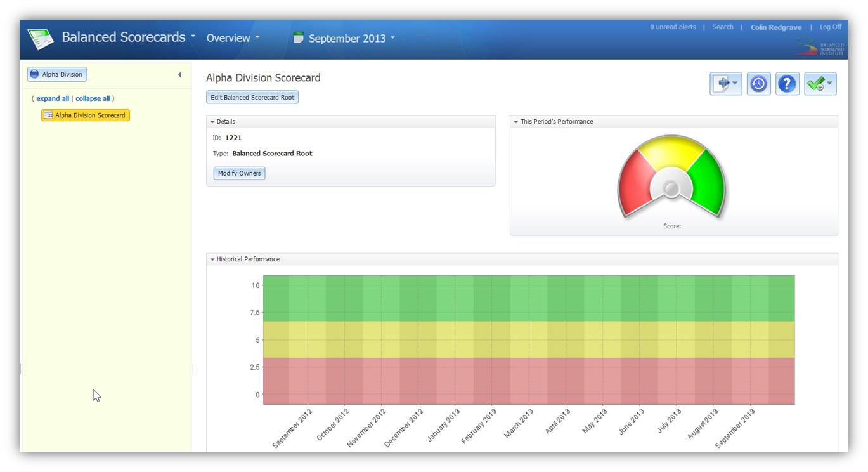The height and width of the screenshot is (472, 868).
Task: Select the Alpha Division organization button
Action: click(x=57, y=74)
